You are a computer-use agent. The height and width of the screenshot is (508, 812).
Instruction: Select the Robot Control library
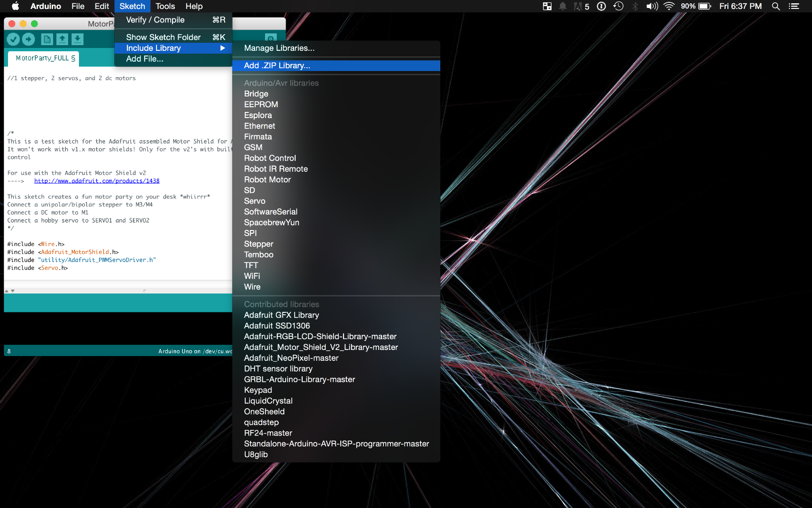tap(336, 158)
